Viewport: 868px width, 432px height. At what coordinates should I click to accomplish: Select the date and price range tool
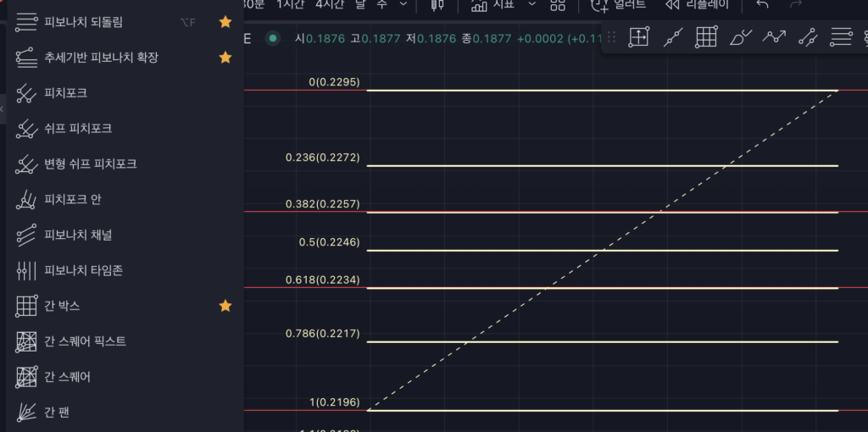click(x=638, y=37)
